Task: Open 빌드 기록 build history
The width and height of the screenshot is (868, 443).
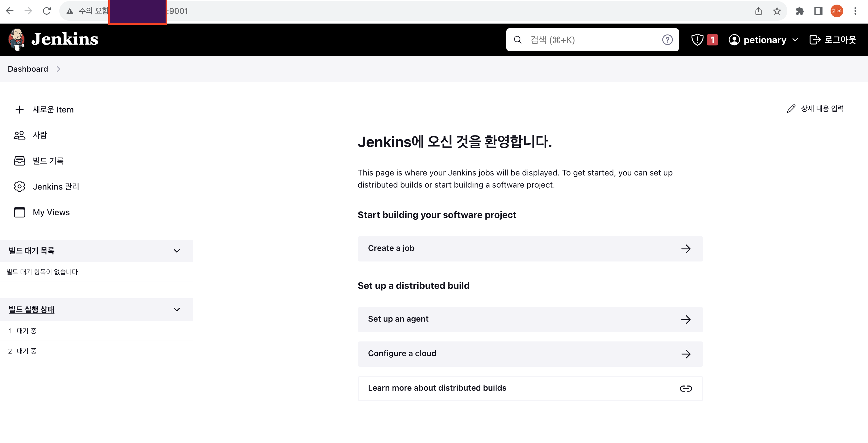Action: (x=48, y=161)
